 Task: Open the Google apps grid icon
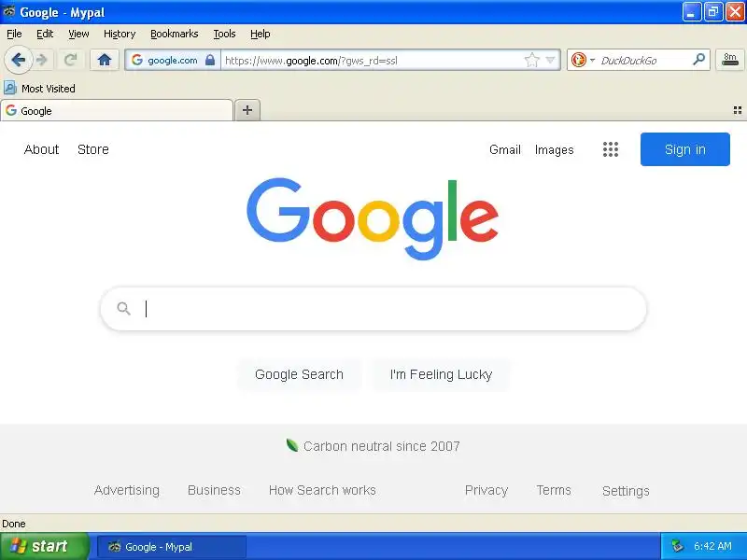pos(611,149)
